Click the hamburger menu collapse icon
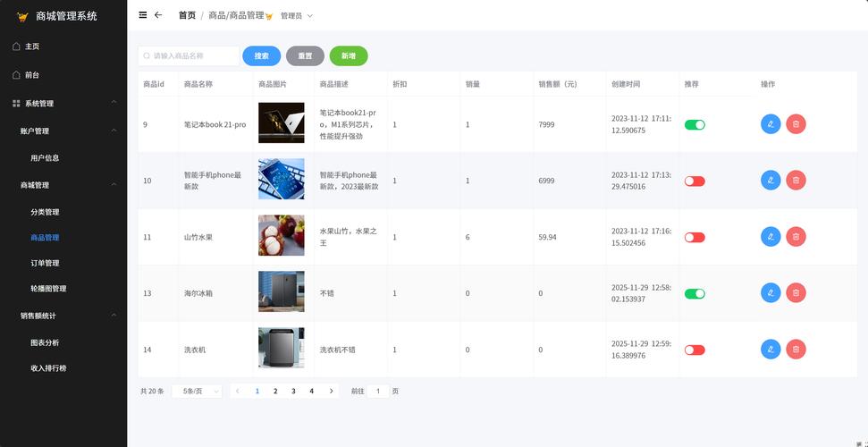This screenshot has height=447, width=868. [143, 15]
